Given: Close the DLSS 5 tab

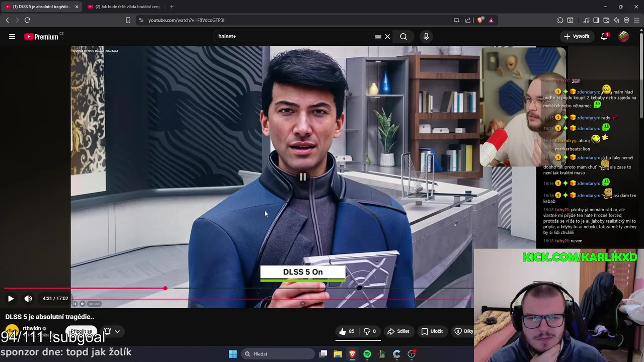Looking at the screenshot, I should [76, 7].
